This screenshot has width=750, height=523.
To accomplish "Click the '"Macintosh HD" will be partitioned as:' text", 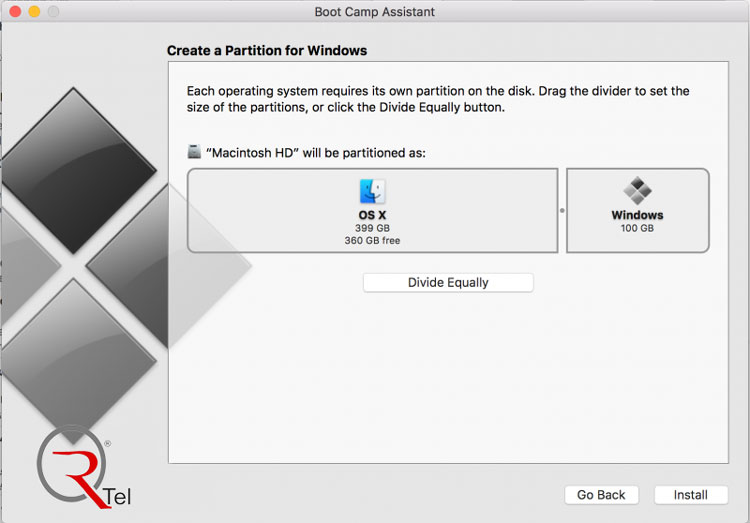I will point(316,153).
